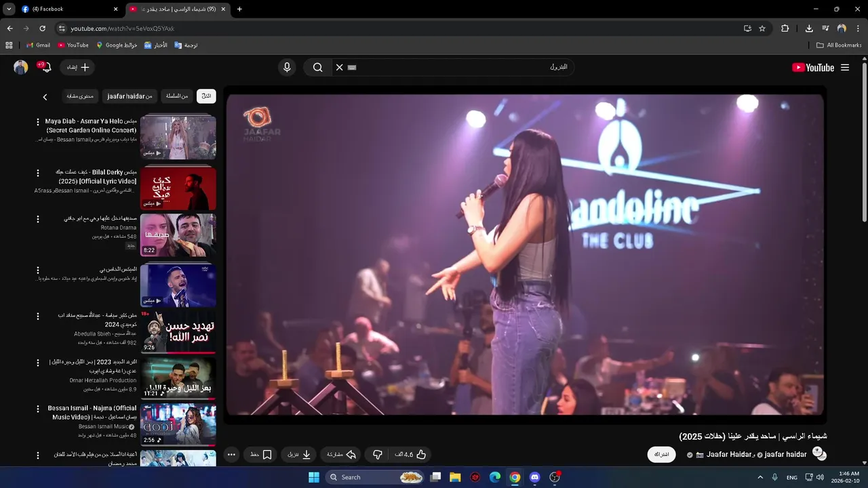This screenshot has height=488, width=868.
Task: Click the YouTube account avatar
Action: coord(21,67)
